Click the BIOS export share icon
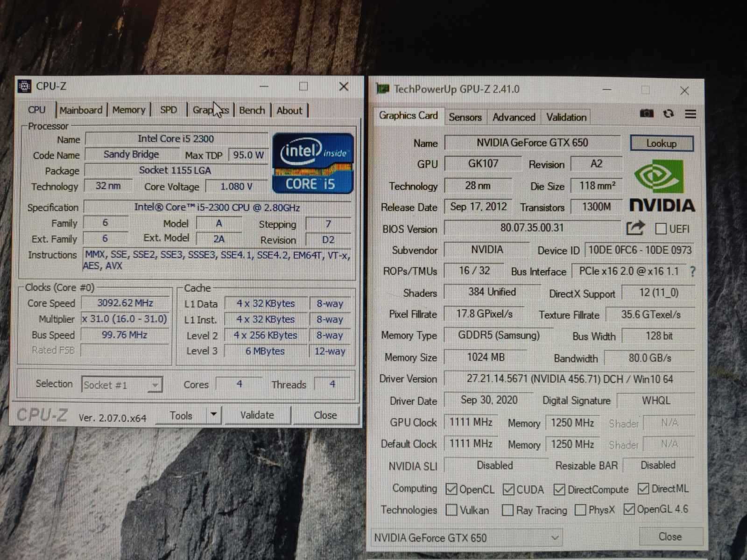Image resolution: width=747 pixels, height=560 pixels. [635, 228]
